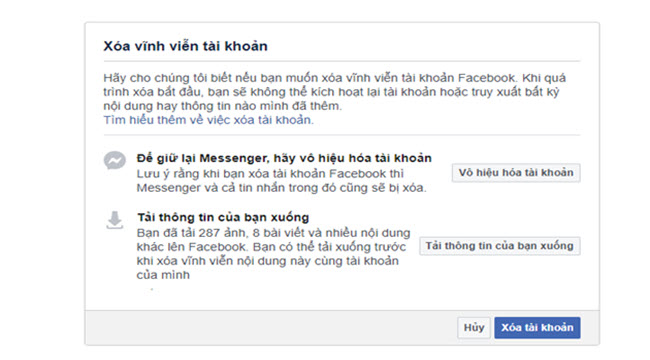Click the download arrow icon
Image resolution: width=650 pixels, height=360 pixels.
point(115,220)
